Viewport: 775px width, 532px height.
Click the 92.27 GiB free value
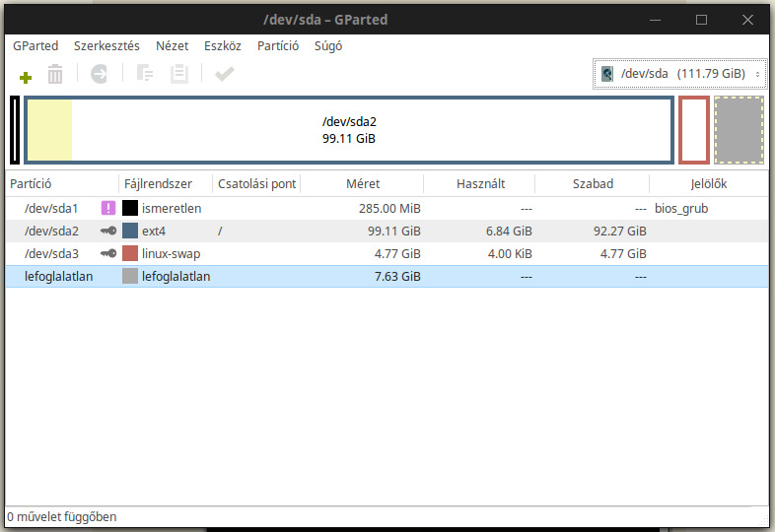[620, 231]
